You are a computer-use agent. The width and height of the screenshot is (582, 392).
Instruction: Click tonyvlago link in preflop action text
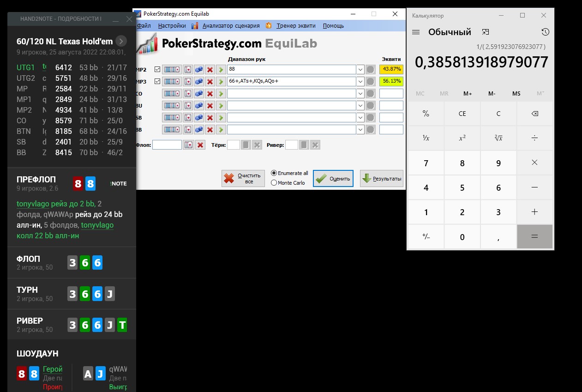33,204
